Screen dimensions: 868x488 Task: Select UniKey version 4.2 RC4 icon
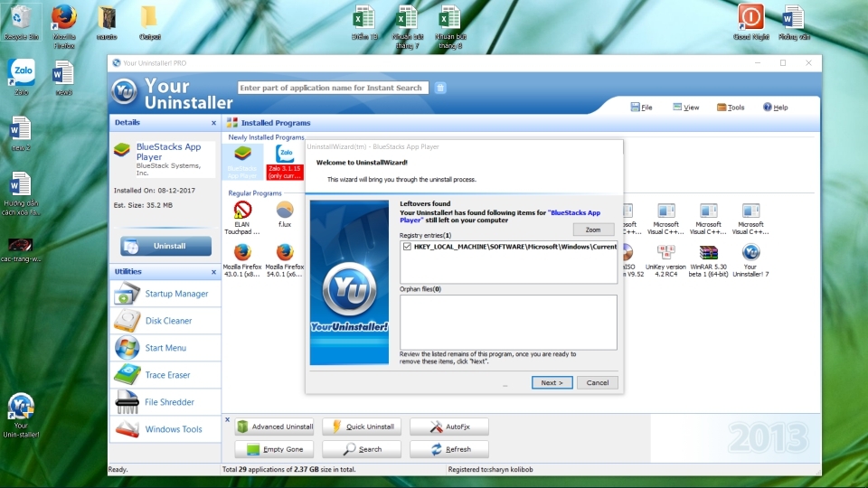[665, 260]
